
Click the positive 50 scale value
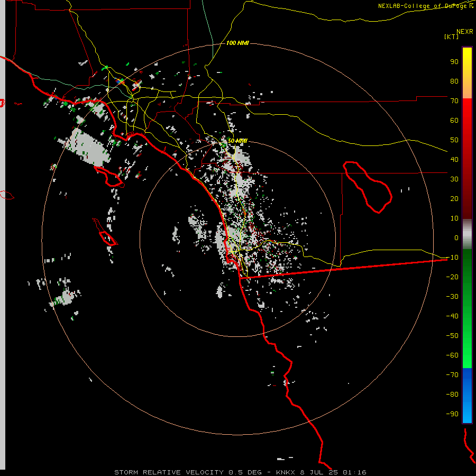(x=454, y=140)
